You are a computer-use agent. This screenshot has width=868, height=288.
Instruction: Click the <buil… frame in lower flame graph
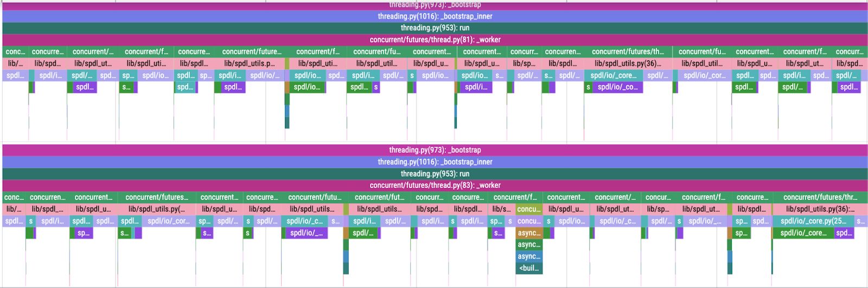point(529,268)
